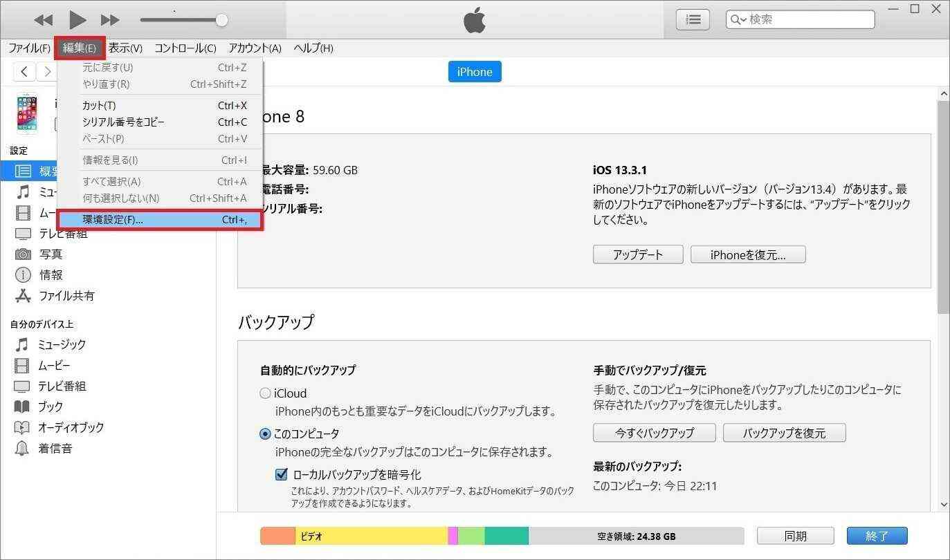Click the アップデート button
This screenshot has height=560, width=950.
638,254
